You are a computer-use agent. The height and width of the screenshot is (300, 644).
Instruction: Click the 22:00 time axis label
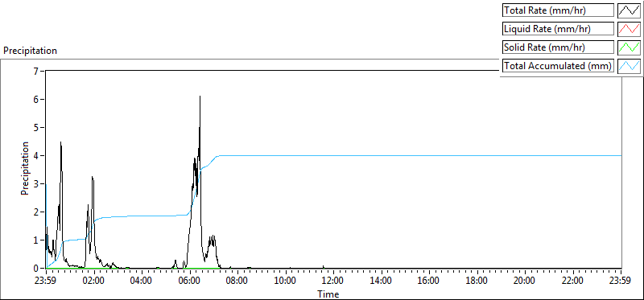573,282
